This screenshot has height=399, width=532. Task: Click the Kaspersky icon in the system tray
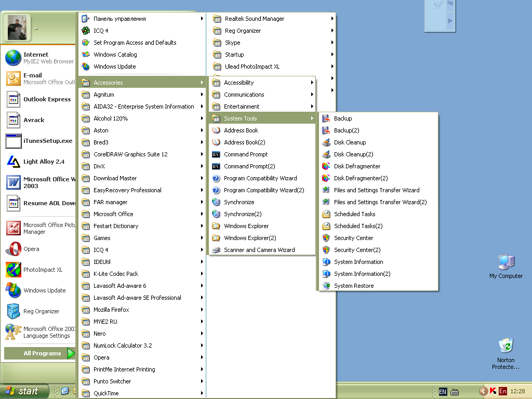[x=493, y=391]
